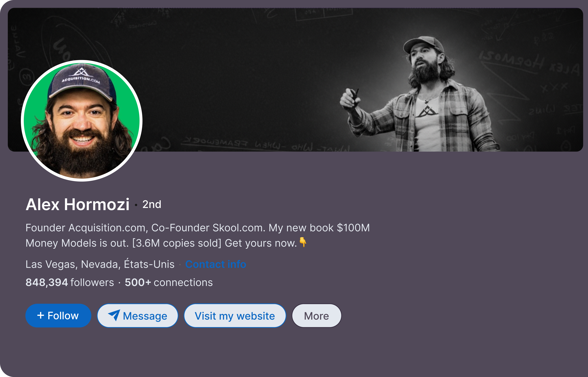Viewport: 588px width, 377px height.
Task: Open the Visit my website link
Action: tap(235, 316)
